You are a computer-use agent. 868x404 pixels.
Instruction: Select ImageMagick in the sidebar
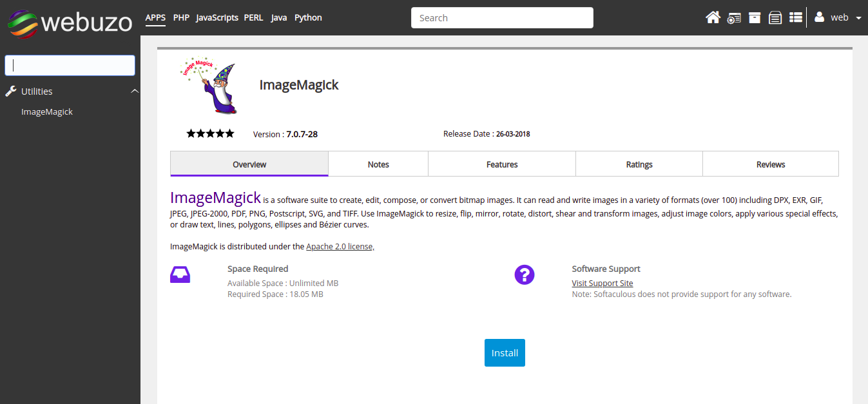[47, 111]
